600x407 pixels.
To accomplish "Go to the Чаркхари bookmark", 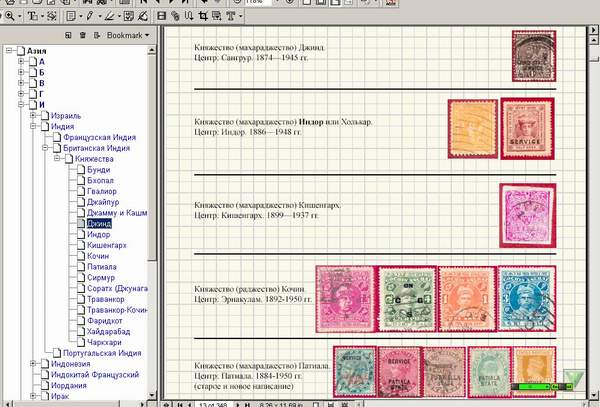I will tap(104, 342).
